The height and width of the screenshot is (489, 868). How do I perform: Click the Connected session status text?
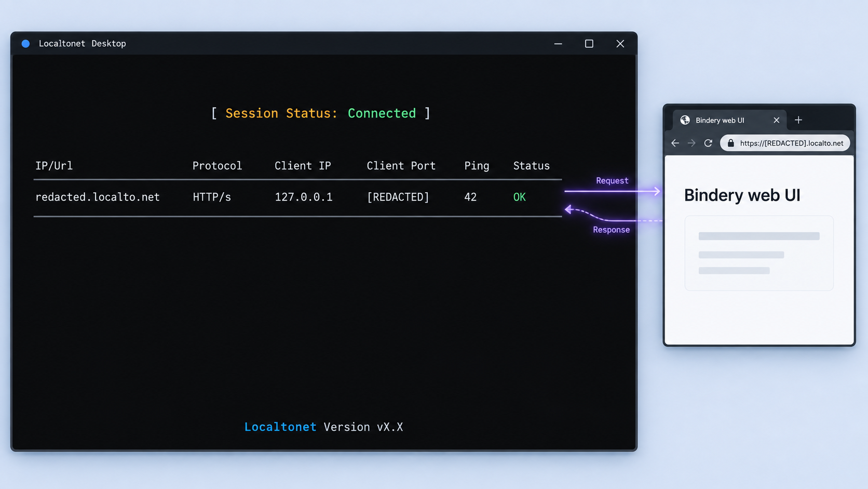point(382,113)
